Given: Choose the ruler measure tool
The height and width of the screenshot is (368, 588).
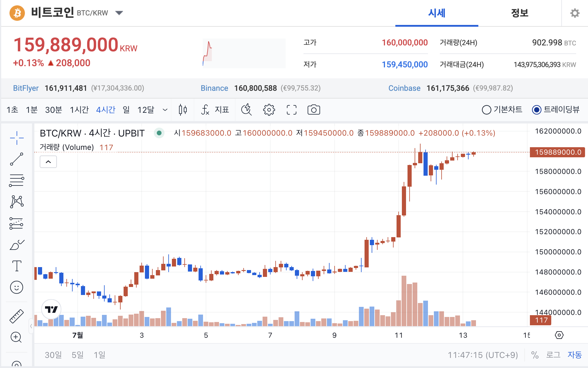Looking at the screenshot, I should click(x=17, y=316).
